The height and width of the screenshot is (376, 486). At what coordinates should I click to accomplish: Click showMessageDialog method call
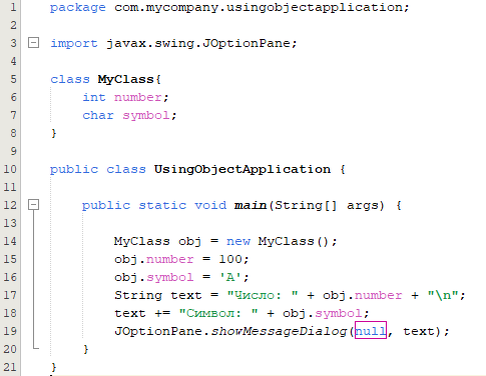pyautogui.click(x=279, y=331)
